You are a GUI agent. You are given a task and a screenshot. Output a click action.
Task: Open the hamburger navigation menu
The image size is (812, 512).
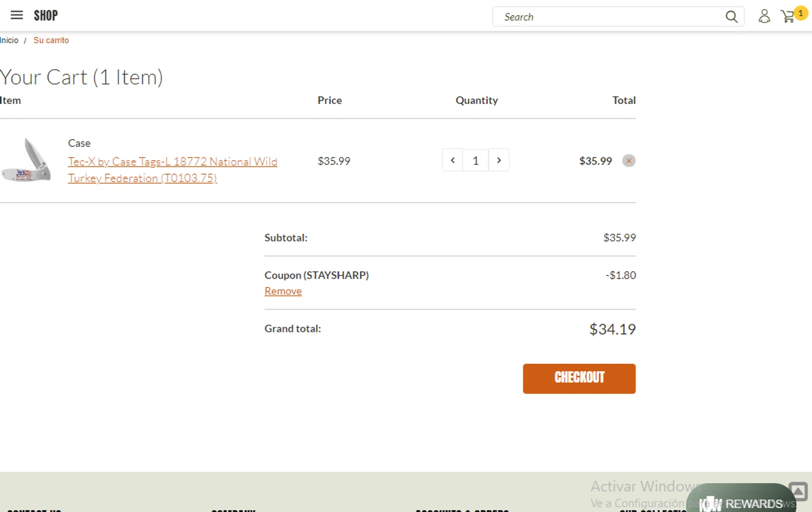point(17,15)
